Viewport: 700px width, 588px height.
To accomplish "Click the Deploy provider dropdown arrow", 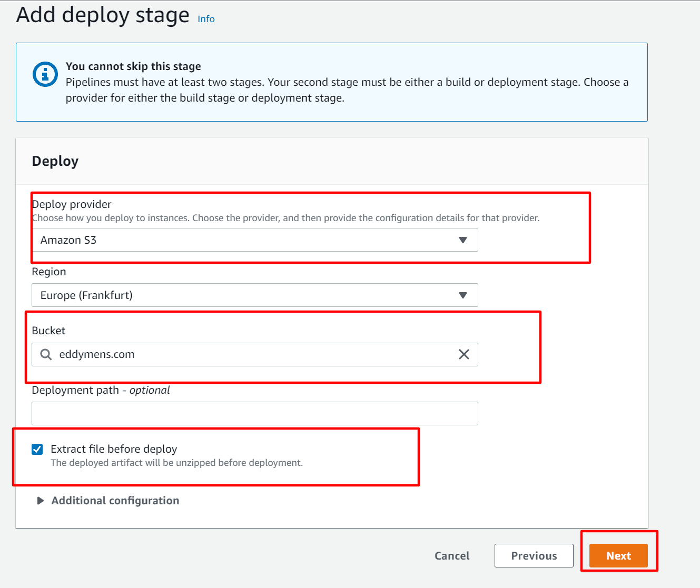I will pyautogui.click(x=463, y=240).
